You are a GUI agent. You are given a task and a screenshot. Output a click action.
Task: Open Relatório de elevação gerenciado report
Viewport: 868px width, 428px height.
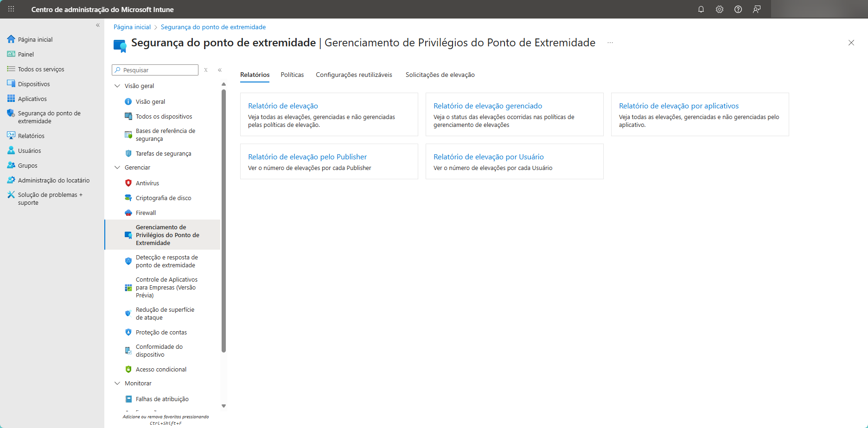coord(488,106)
